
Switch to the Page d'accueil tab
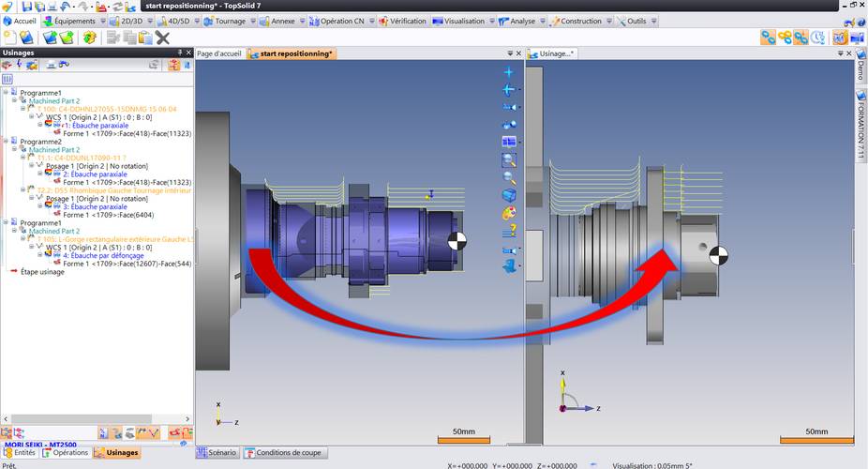219,53
